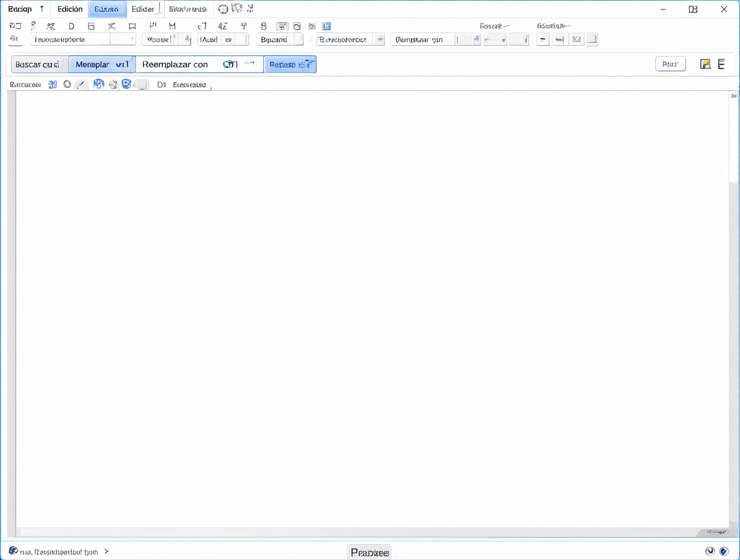
Task: Click inside the blank document area
Action: 372,309
